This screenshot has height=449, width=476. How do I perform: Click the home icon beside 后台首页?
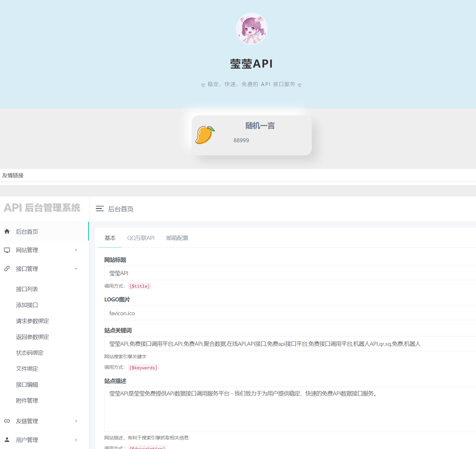coord(7,231)
